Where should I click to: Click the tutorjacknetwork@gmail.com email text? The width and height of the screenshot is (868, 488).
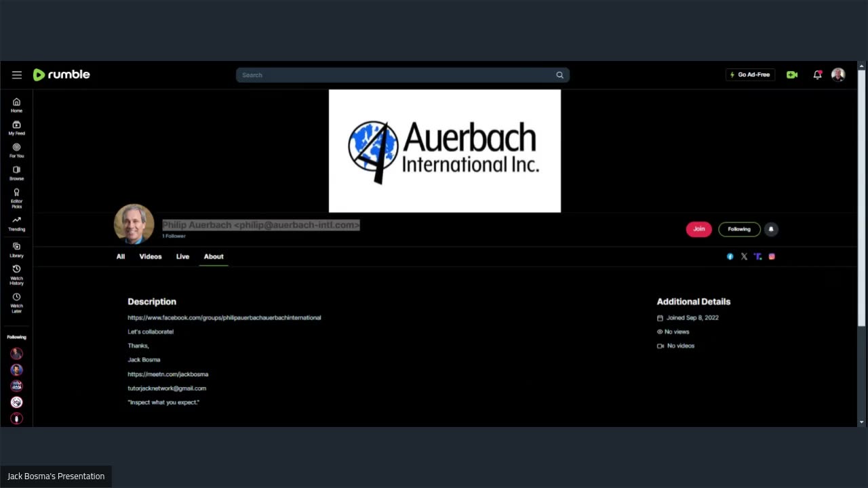167,388
